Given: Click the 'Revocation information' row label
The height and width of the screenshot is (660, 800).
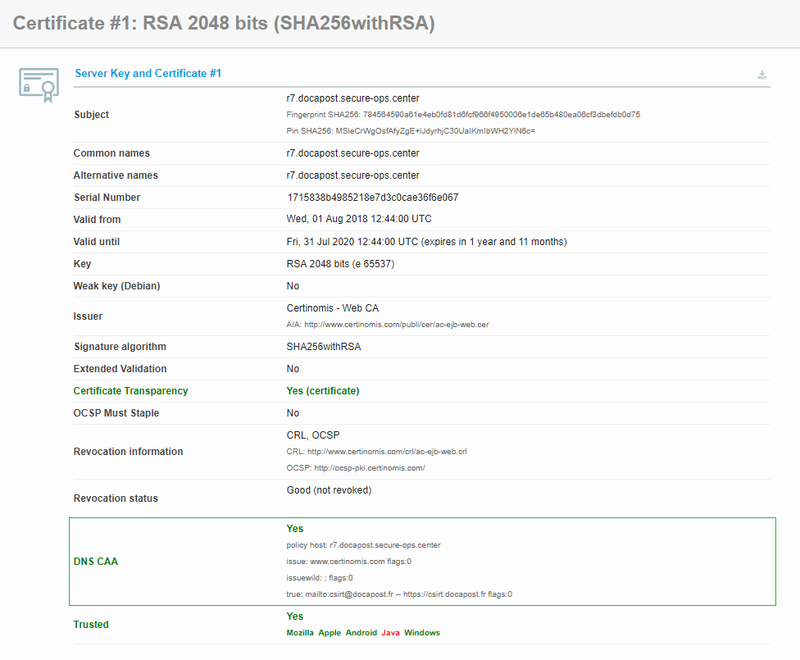Looking at the screenshot, I should 128,451.
